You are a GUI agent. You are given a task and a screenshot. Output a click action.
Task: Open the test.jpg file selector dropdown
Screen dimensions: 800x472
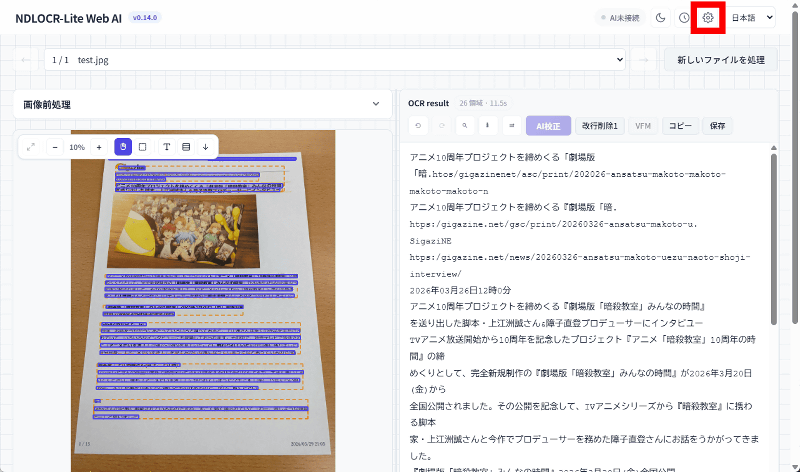334,60
